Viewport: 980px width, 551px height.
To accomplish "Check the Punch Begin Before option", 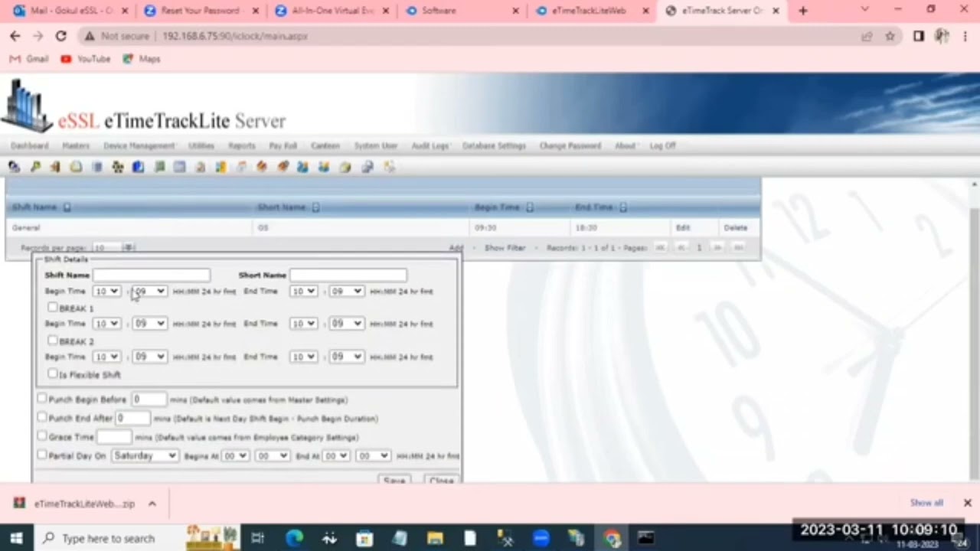I will tap(42, 399).
